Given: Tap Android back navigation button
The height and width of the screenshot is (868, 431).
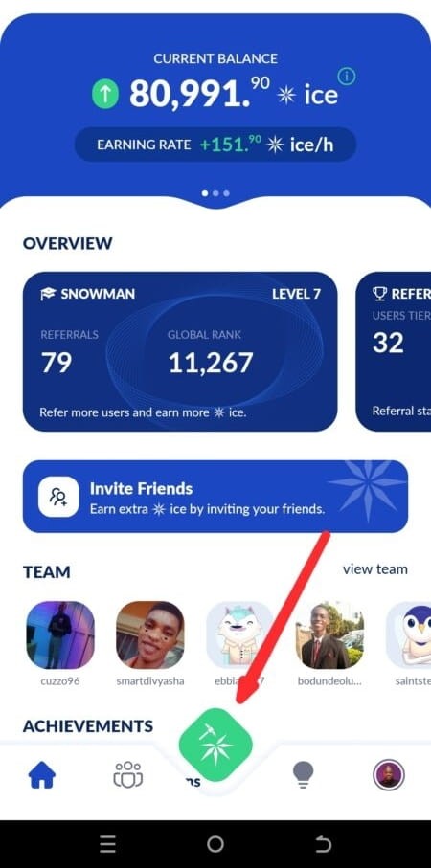Looking at the screenshot, I should [323, 844].
